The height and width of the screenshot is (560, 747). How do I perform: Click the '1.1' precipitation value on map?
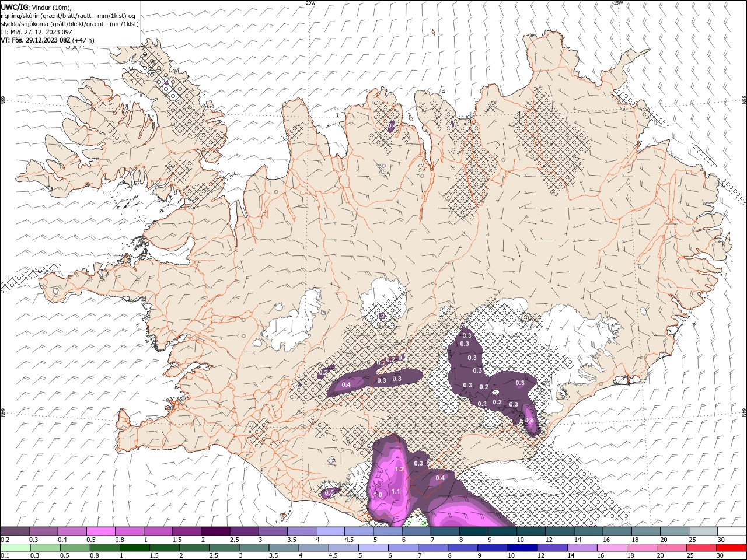pos(396,491)
